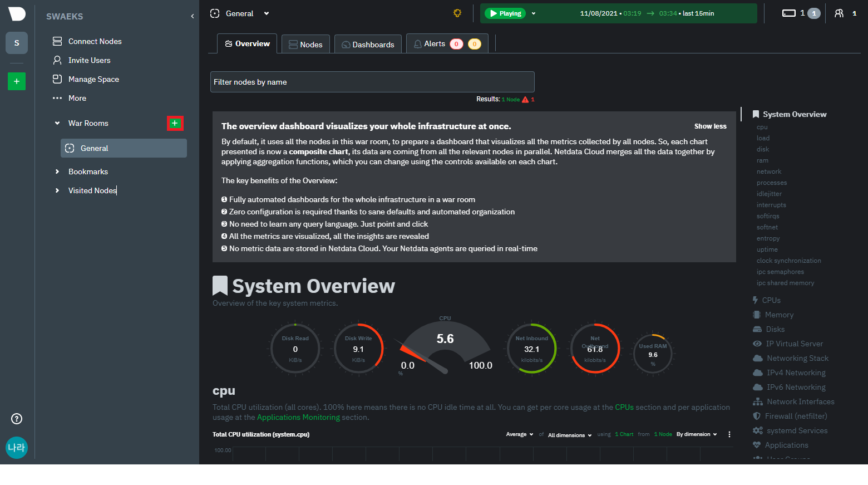Screen dimensions: 868x485
Task: Open the time range picker
Action: coord(647,13)
